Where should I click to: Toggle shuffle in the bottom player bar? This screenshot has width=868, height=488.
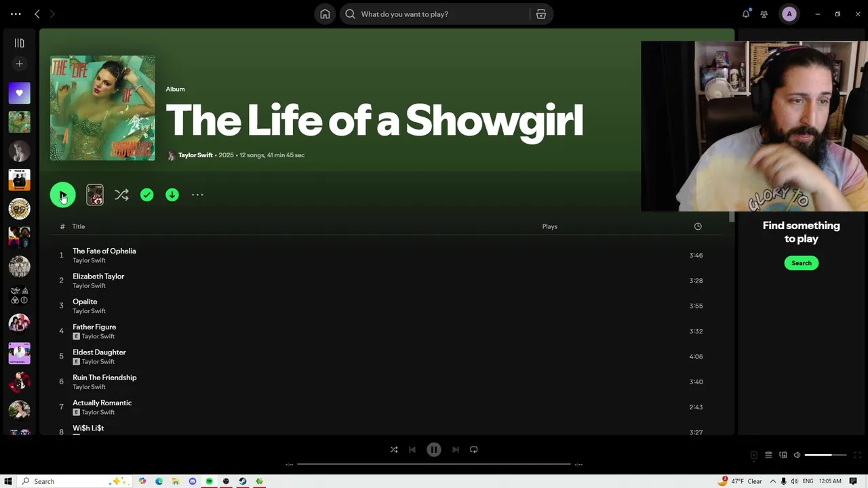pyautogui.click(x=394, y=449)
